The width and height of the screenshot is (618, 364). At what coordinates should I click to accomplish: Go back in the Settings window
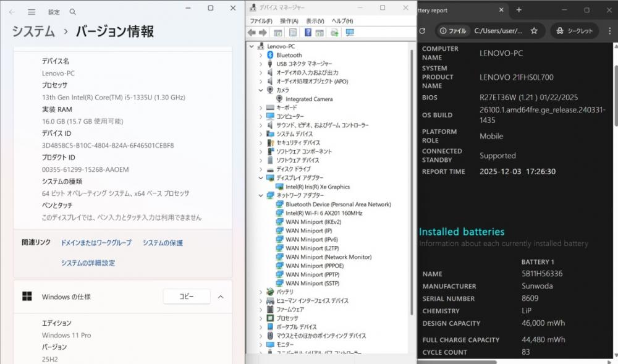point(12,12)
